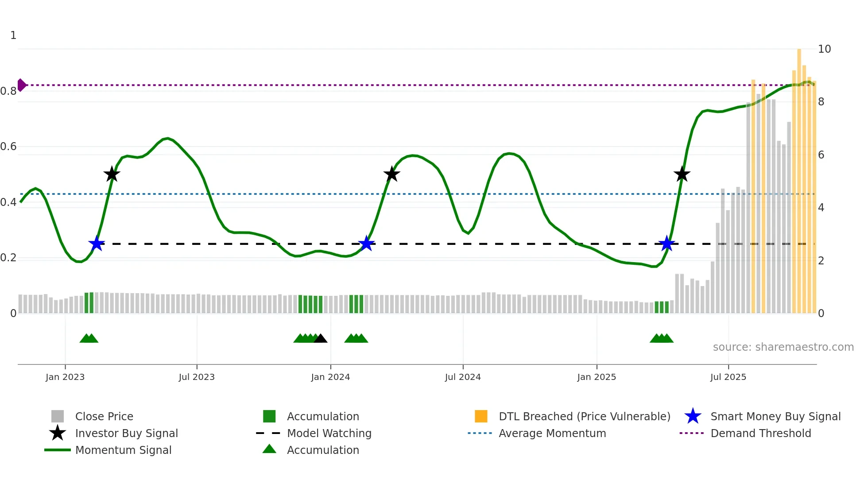Click the first blue star on the chart, early 2023
The width and height of the screenshot is (868, 488).
tap(96, 244)
